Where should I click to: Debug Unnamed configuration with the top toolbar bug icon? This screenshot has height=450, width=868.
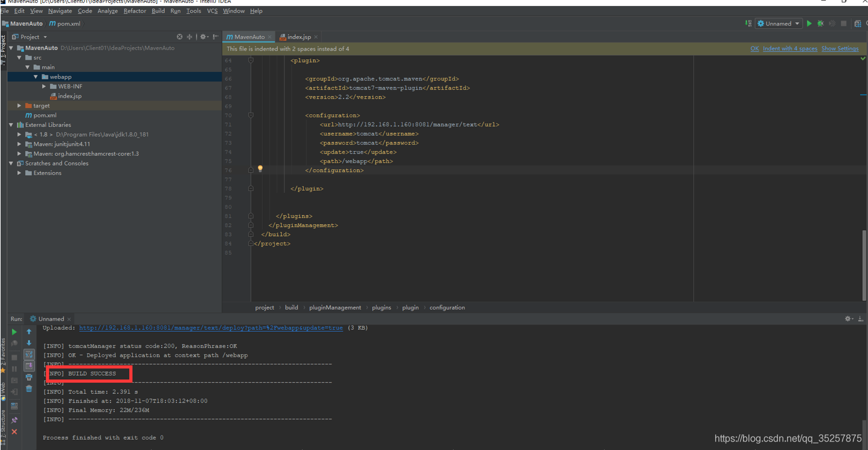pos(820,24)
